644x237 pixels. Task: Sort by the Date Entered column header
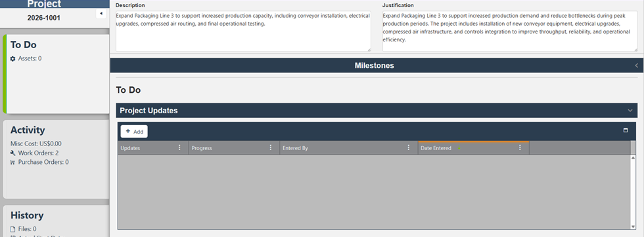pos(436,148)
